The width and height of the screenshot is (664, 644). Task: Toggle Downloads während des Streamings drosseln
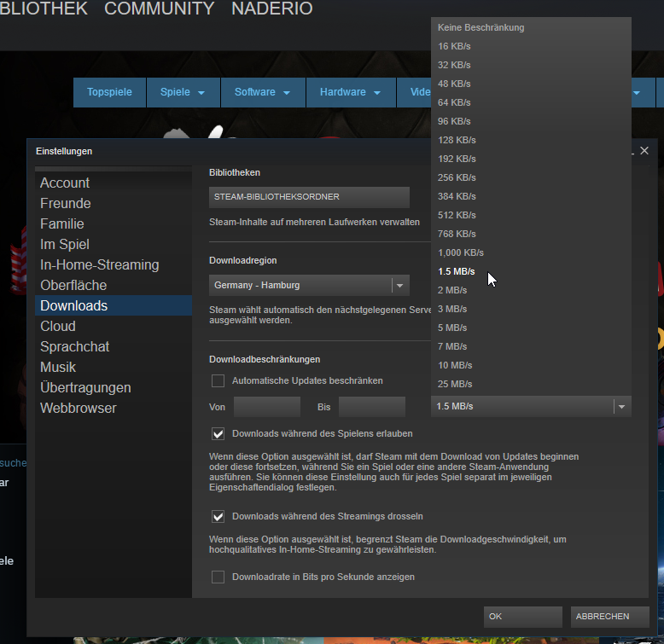(x=218, y=516)
